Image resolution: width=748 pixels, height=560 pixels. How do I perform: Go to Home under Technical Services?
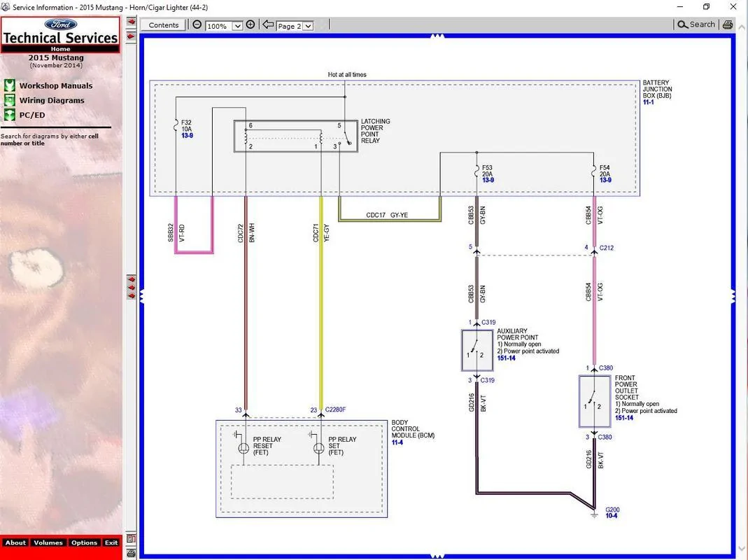tap(61, 49)
